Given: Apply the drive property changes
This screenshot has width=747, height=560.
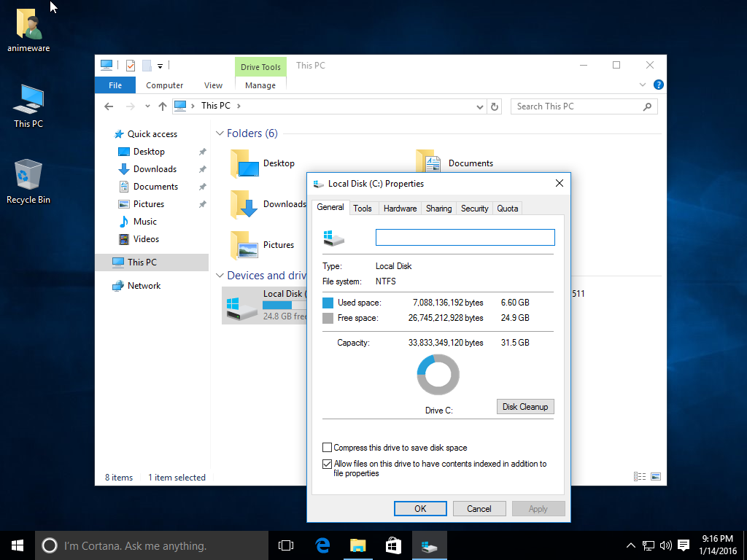Looking at the screenshot, I should pyautogui.click(x=538, y=508).
